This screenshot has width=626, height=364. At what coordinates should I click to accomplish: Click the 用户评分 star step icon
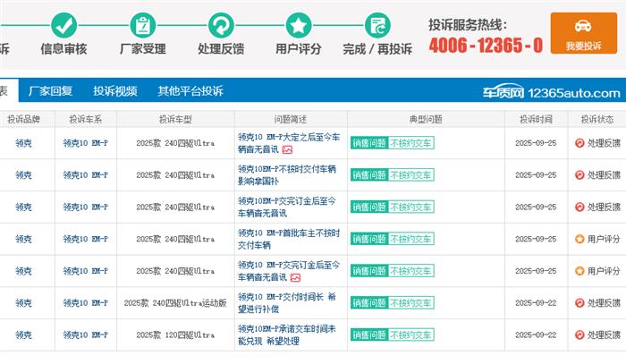(299, 25)
